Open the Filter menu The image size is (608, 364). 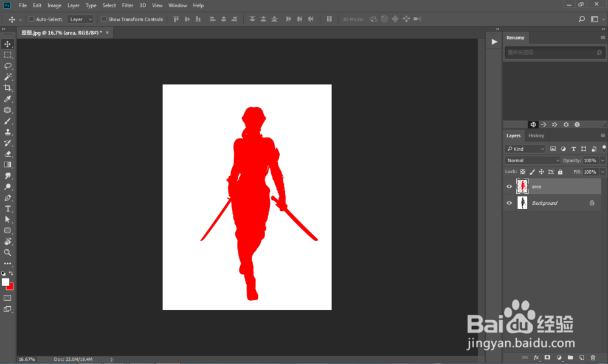pyautogui.click(x=128, y=5)
